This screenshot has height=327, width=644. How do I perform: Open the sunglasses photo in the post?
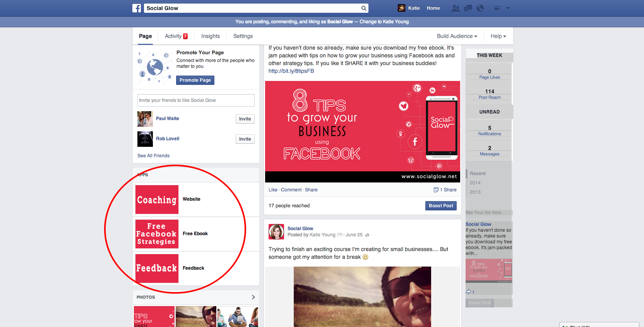pos(362,297)
